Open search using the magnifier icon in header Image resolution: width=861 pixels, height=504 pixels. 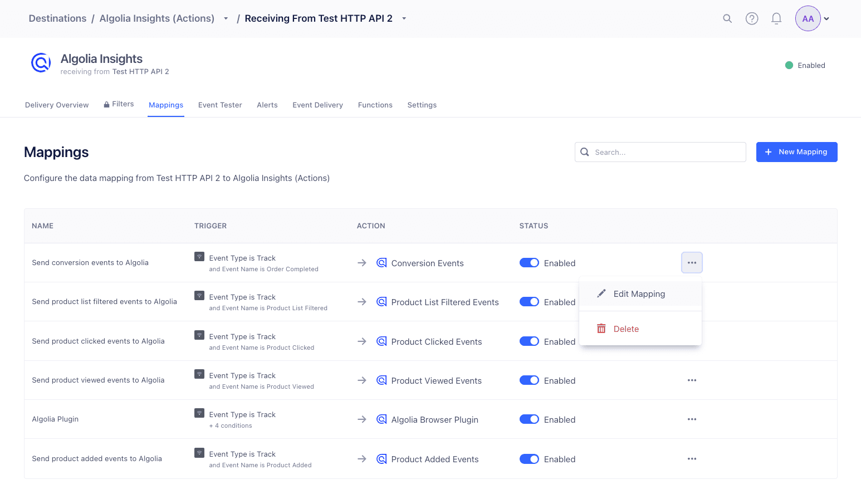coord(727,18)
